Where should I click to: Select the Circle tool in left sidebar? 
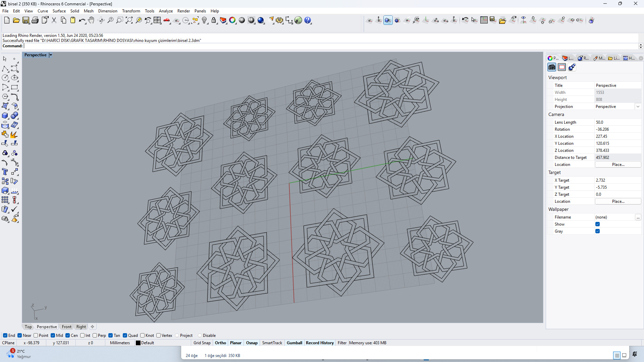coord(5,78)
